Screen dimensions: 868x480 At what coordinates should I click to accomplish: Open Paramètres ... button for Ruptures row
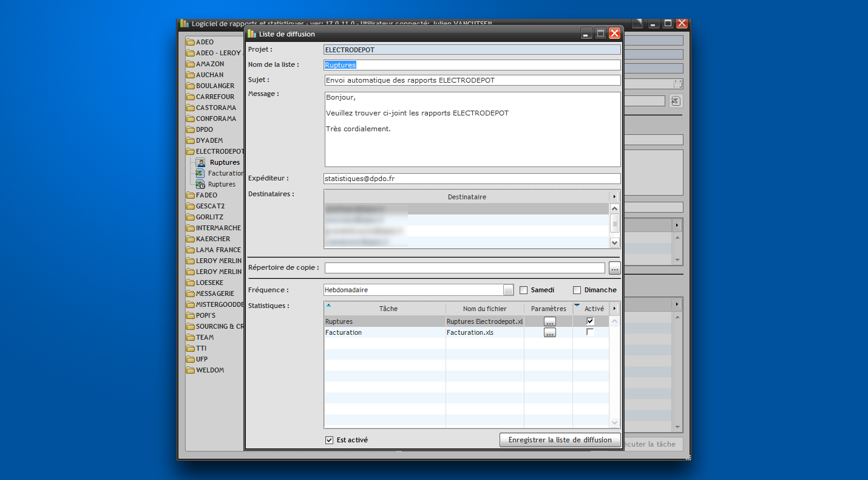tap(550, 321)
